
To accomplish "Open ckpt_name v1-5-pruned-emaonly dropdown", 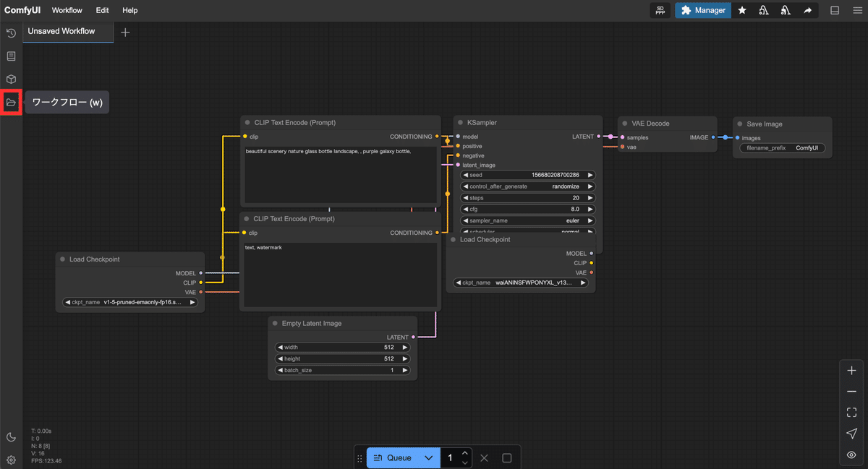I will pos(130,302).
